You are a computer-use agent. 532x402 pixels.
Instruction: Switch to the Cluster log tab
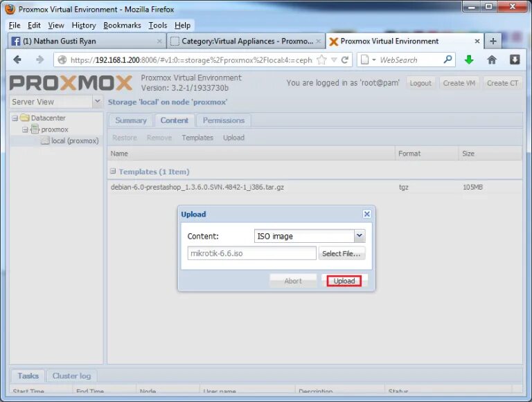click(x=71, y=376)
